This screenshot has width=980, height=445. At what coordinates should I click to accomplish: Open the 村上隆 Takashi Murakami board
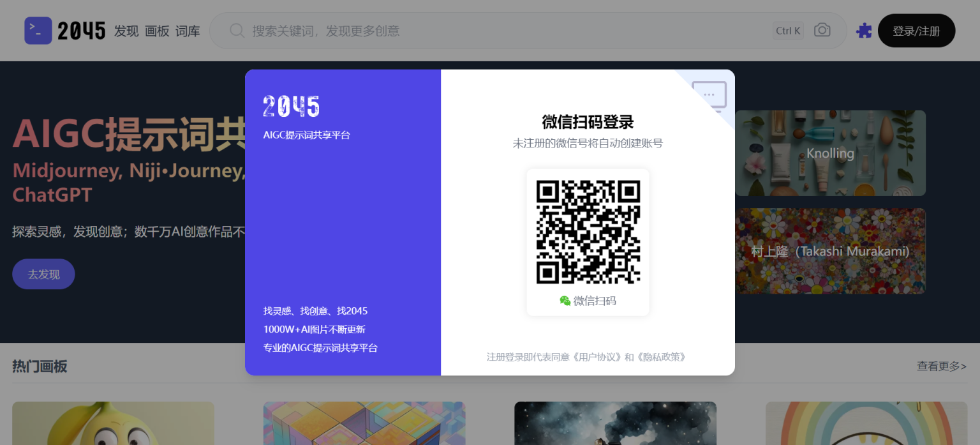point(829,251)
